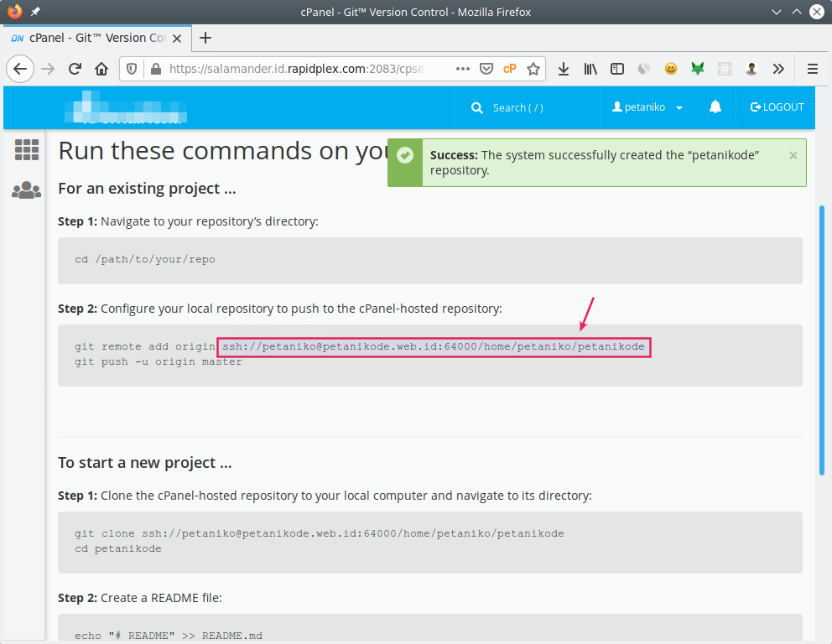Open the green fox browser extension

(x=697, y=69)
